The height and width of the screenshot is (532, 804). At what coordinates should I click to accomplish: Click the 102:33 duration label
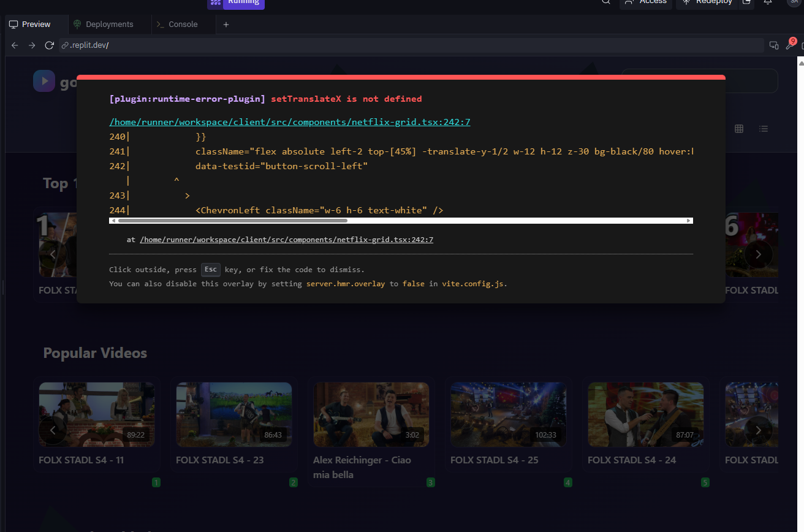545,435
